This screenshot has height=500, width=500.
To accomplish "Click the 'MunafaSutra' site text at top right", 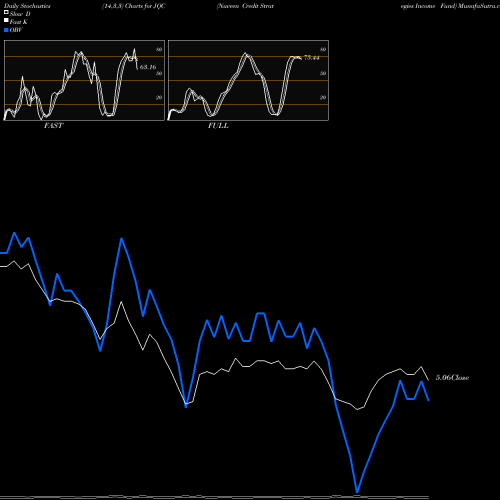I will (x=479, y=6).
